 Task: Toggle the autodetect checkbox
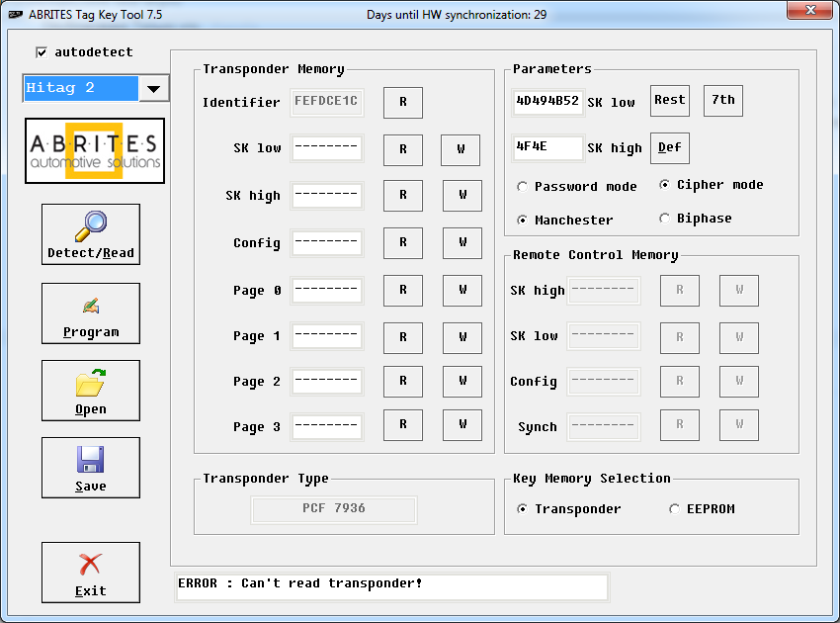coord(42,52)
